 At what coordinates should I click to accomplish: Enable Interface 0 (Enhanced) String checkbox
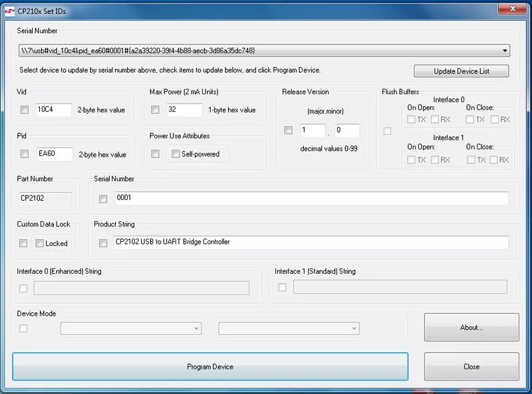(x=23, y=288)
